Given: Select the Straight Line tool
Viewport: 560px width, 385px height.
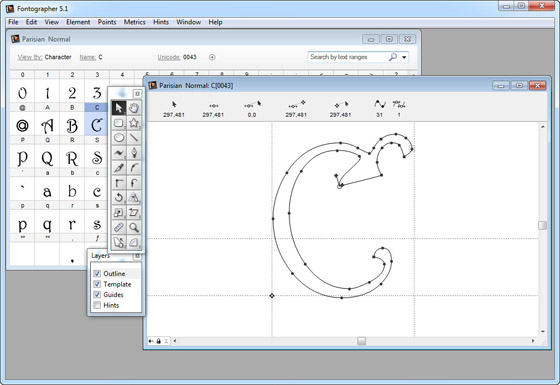Looking at the screenshot, I should click(x=134, y=138).
